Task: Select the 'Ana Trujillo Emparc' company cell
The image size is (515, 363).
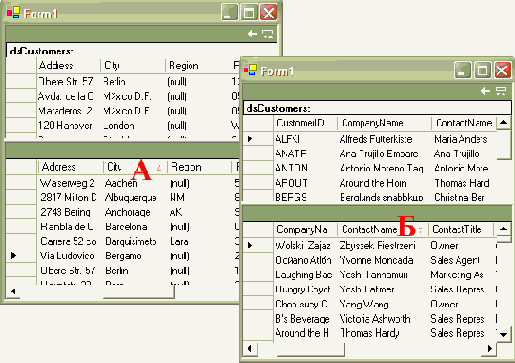Action: pyautogui.click(x=384, y=154)
